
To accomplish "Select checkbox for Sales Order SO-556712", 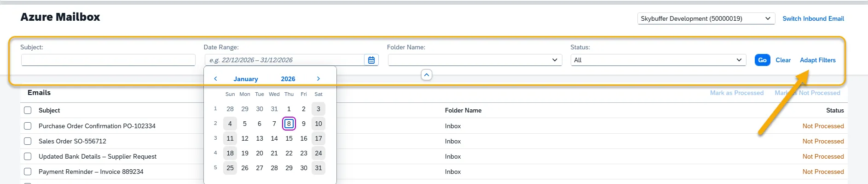I will 28,141.
